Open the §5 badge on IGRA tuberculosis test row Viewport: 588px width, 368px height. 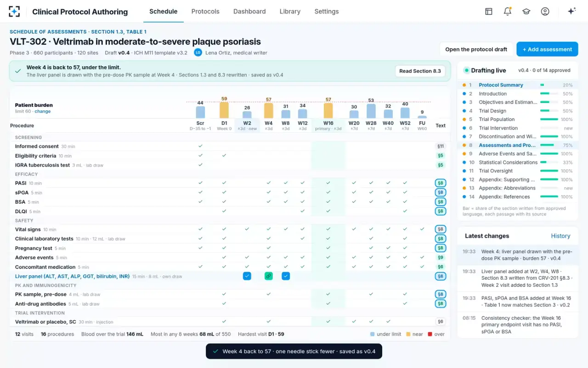coord(441,165)
